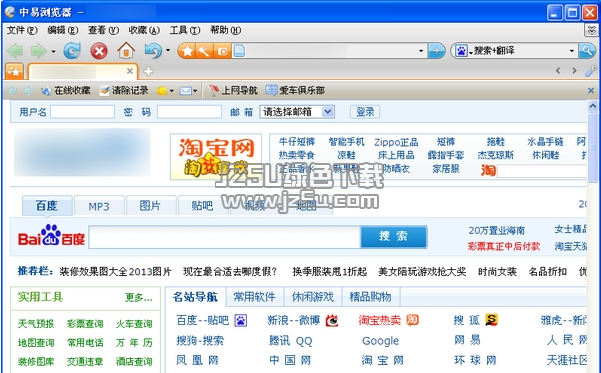The height and width of the screenshot is (373, 601).
Task: Click the orange star favorites icon
Action: (187, 51)
